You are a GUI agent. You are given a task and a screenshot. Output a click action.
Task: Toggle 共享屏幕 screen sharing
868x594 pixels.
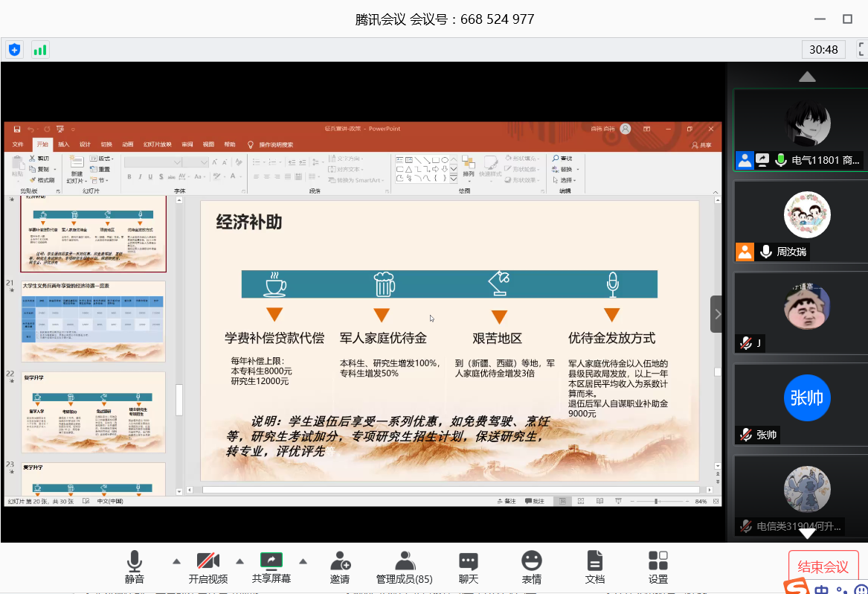point(271,567)
